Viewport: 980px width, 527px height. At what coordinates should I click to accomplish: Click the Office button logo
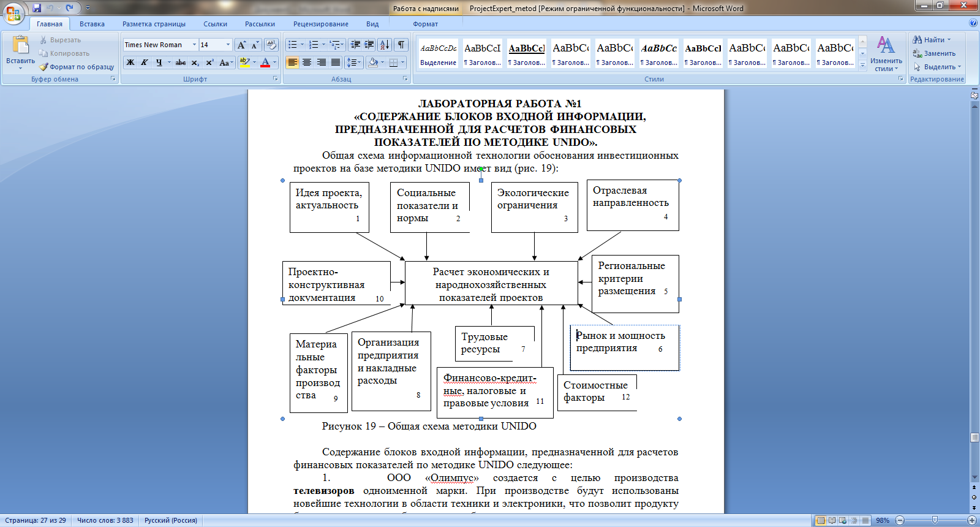pos(13,12)
